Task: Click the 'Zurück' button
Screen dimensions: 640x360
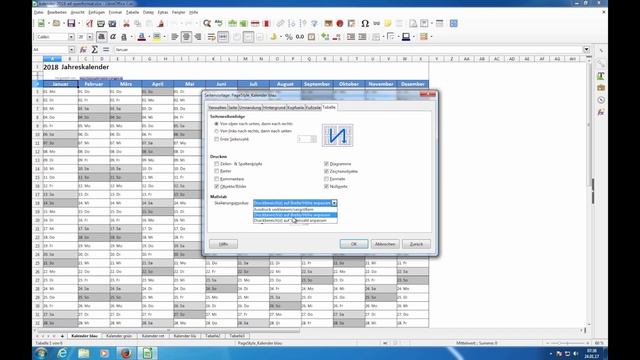Action: coord(416,244)
